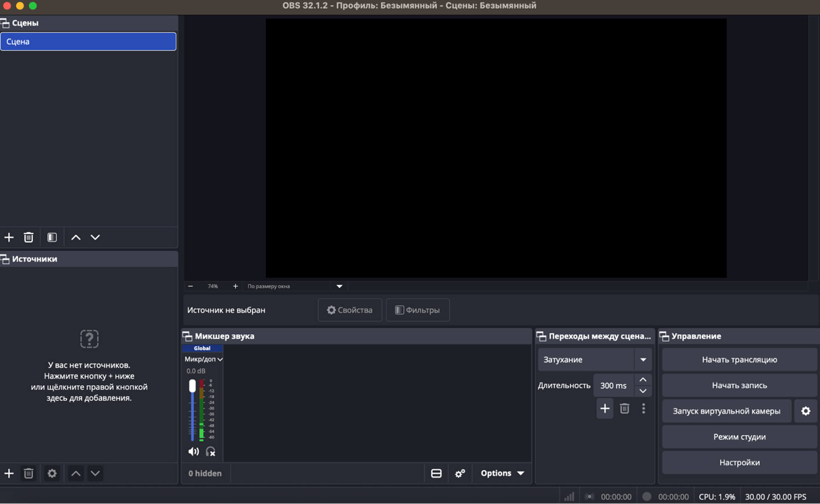Start the virtual camera with Запуск виртуальной камеры
Image resolution: width=820 pixels, height=504 pixels.
tap(726, 411)
